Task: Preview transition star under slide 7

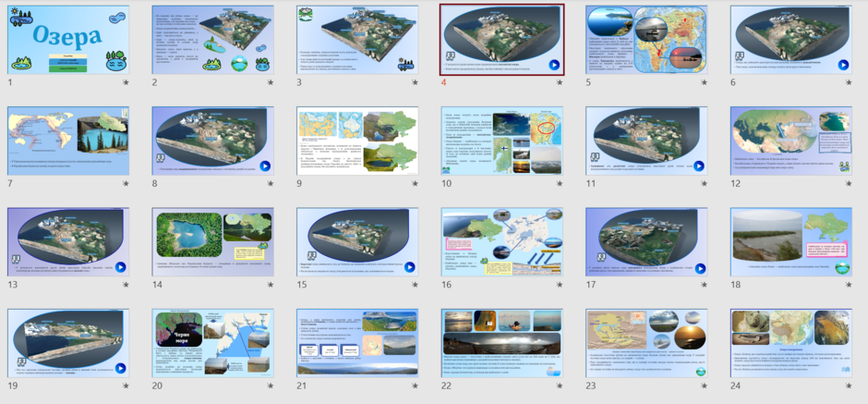Action: click(126, 183)
